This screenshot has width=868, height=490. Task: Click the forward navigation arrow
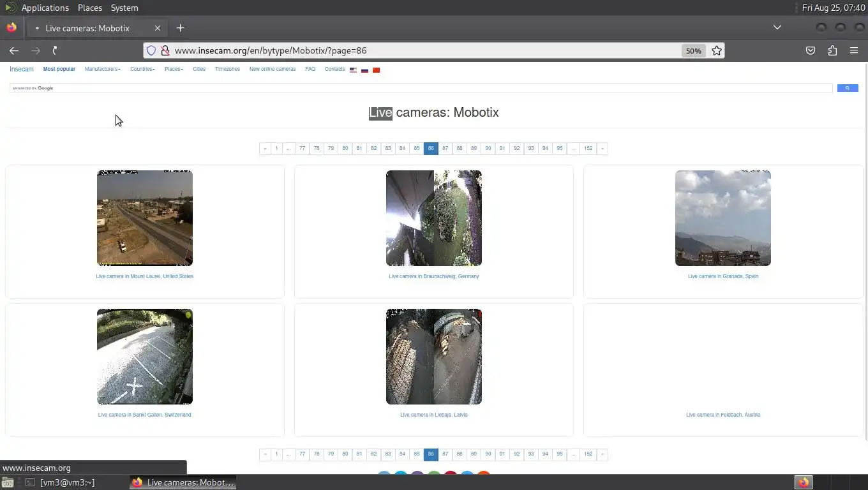point(35,50)
